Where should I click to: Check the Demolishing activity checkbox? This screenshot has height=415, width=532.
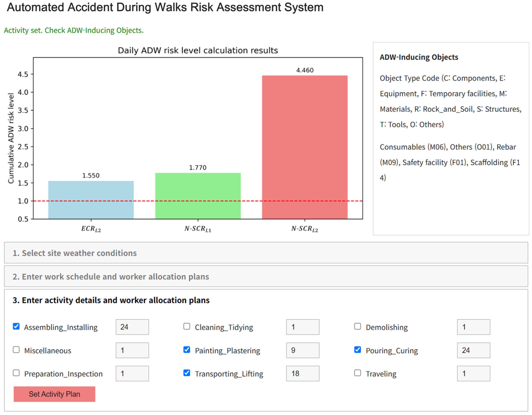357,326
